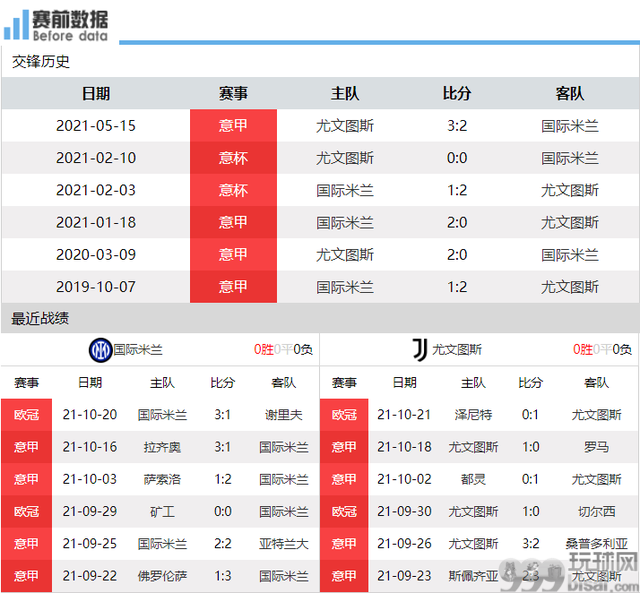Click home team 佛罗伦萨 on 21-09-22
Image resolution: width=640 pixels, height=593 pixels.
pos(162,576)
